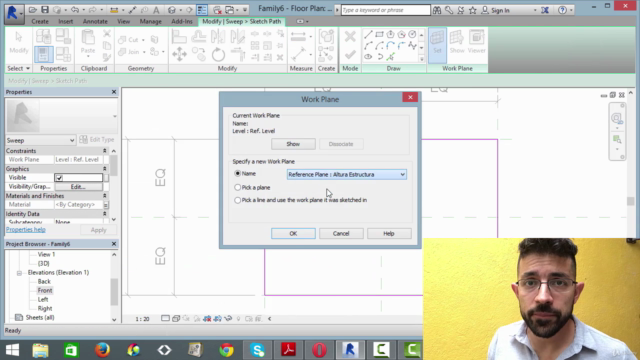Select the Ellipse draw tool
This screenshot has width=640, height=360.
[x=368, y=57]
